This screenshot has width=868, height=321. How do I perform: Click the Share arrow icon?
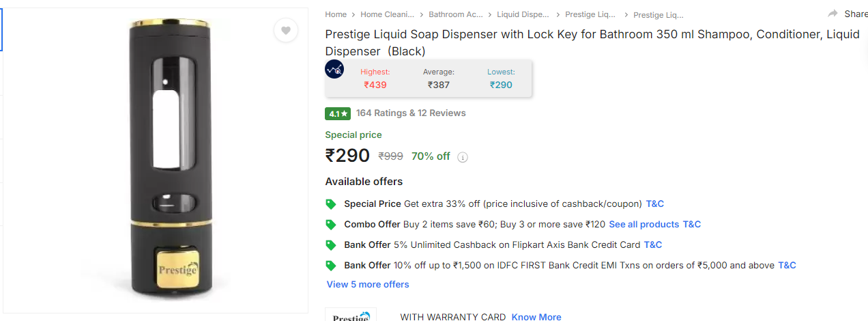tap(833, 14)
